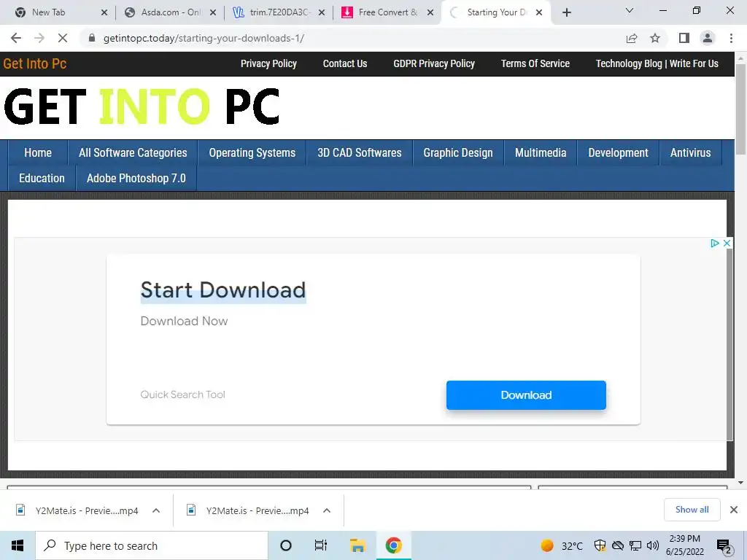Open 3D CAD Softwares category
Viewport: 747px width, 560px height.
(x=360, y=153)
